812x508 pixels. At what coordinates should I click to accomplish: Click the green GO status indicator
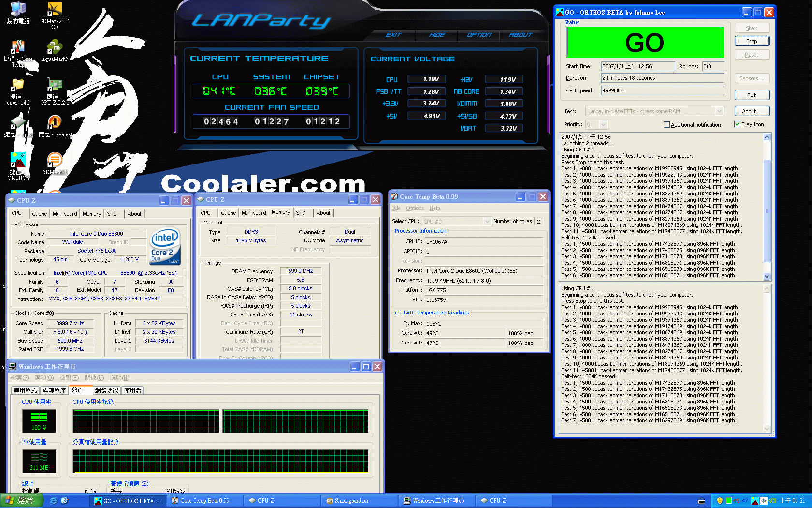645,43
